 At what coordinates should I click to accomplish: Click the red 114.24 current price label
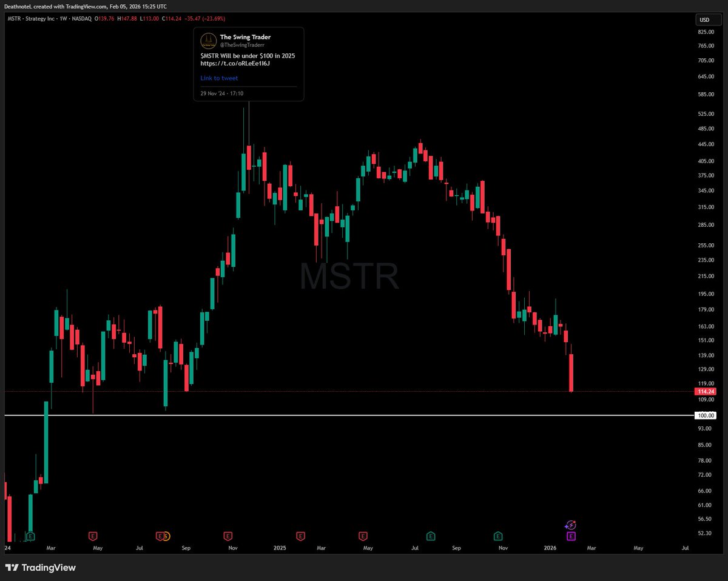point(706,392)
